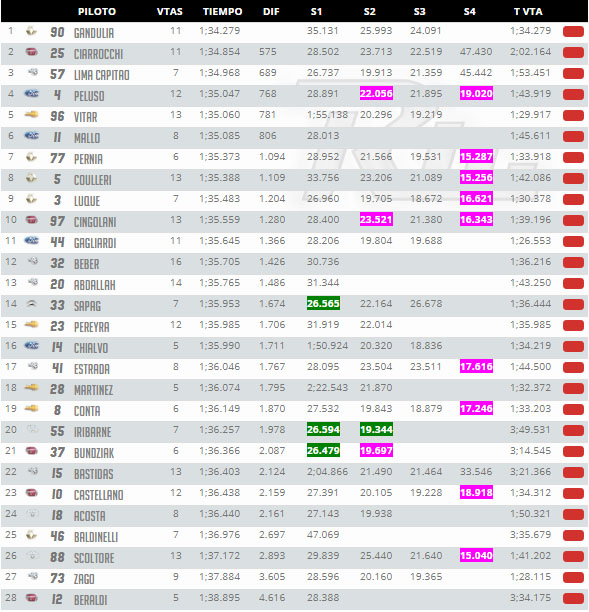The width and height of the screenshot is (589, 612).
Task: Click the red indicator in Cingolani's row
Action: [573, 221]
